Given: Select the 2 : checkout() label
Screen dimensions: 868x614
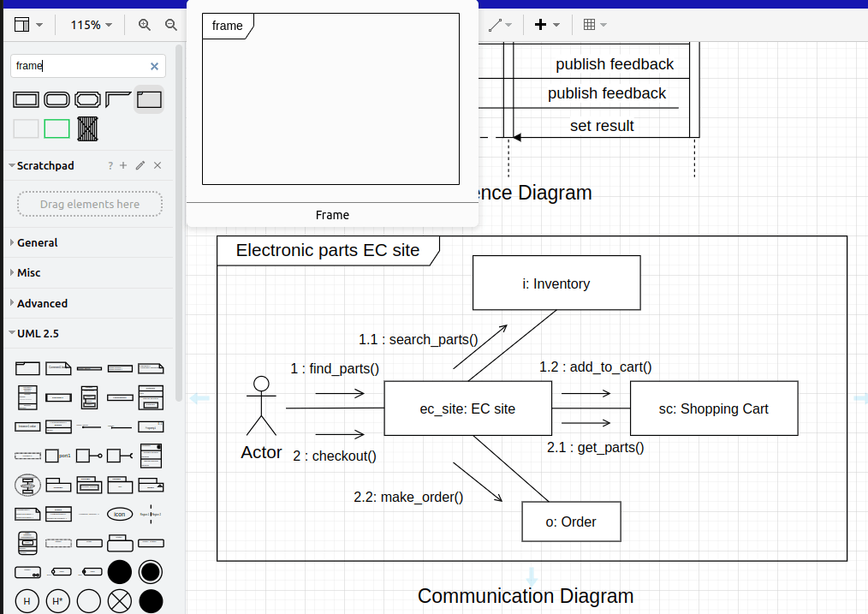Looking at the screenshot, I should 335,456.
